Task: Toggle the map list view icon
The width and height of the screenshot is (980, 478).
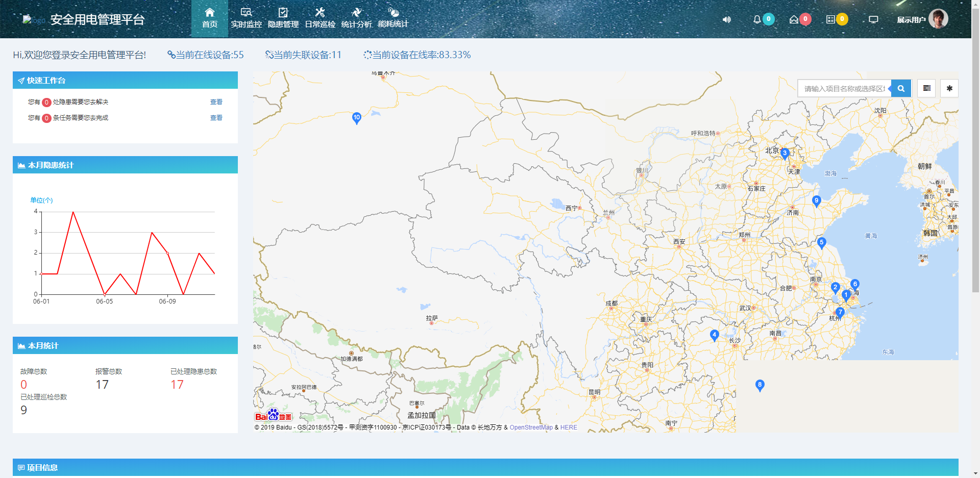Action: coord(927,89)
